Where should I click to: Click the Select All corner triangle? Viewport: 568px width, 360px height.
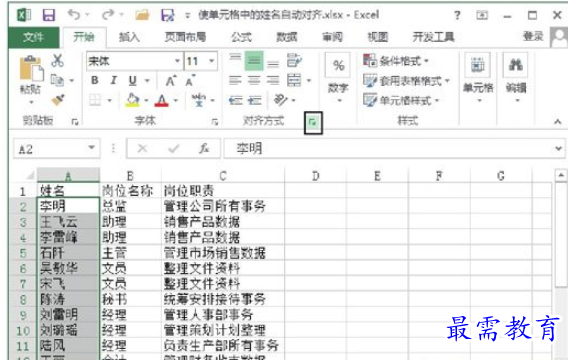pyautogui.click(x=30, y=176)
